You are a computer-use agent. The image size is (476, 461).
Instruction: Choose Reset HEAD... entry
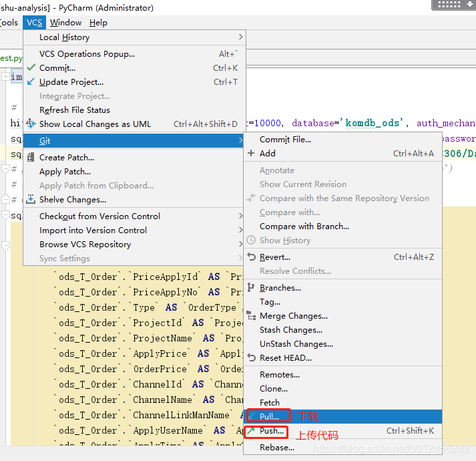coord(342,357)
